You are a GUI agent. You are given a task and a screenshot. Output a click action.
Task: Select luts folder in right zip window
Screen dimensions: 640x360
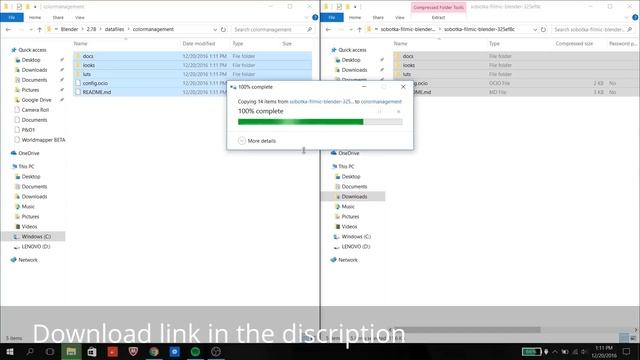tap(516, 74)
